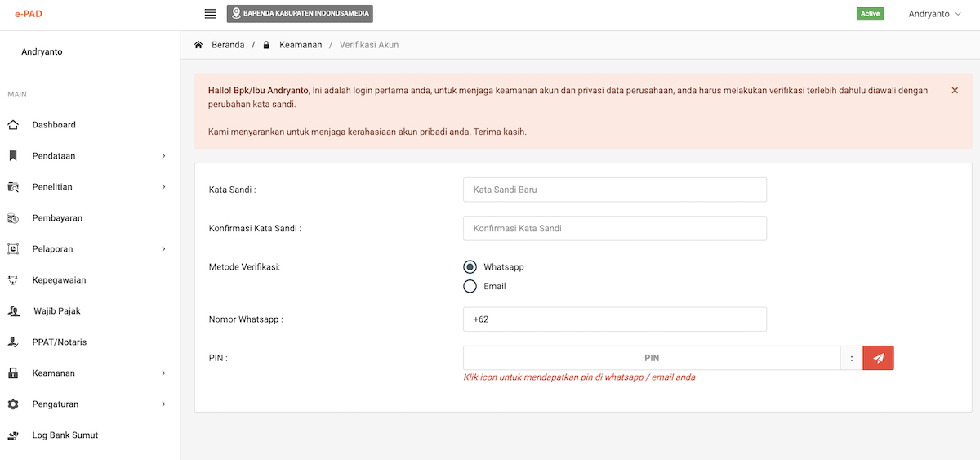Click the hamburger menu icon in the header
The height and width of the screenshot is (460, 980).
point(210,14)
